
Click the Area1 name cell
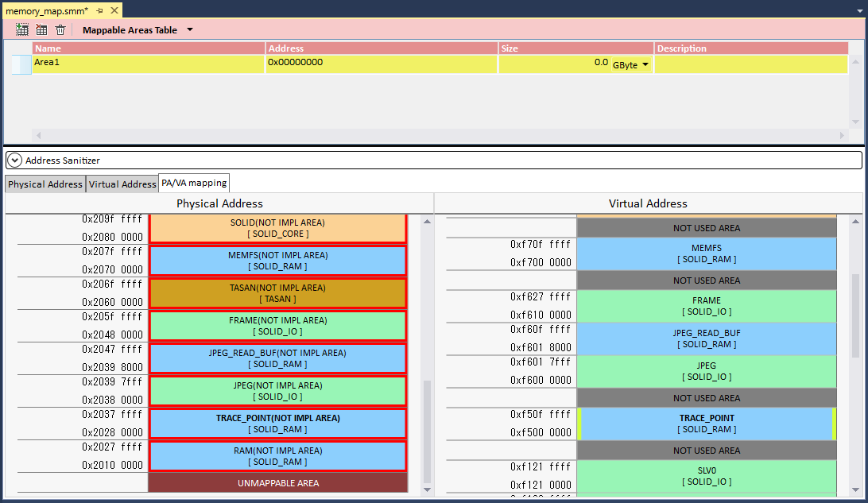[x=148, y=63]
